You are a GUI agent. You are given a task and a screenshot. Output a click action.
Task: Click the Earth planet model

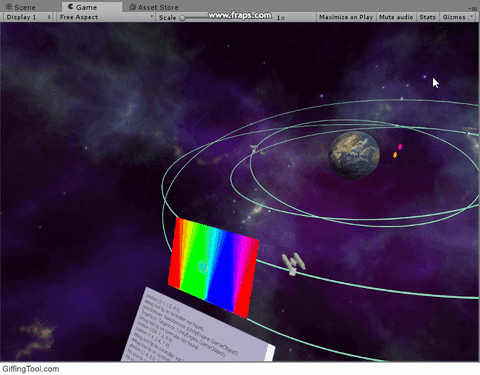pyautogui.click(x=354, y=155)
